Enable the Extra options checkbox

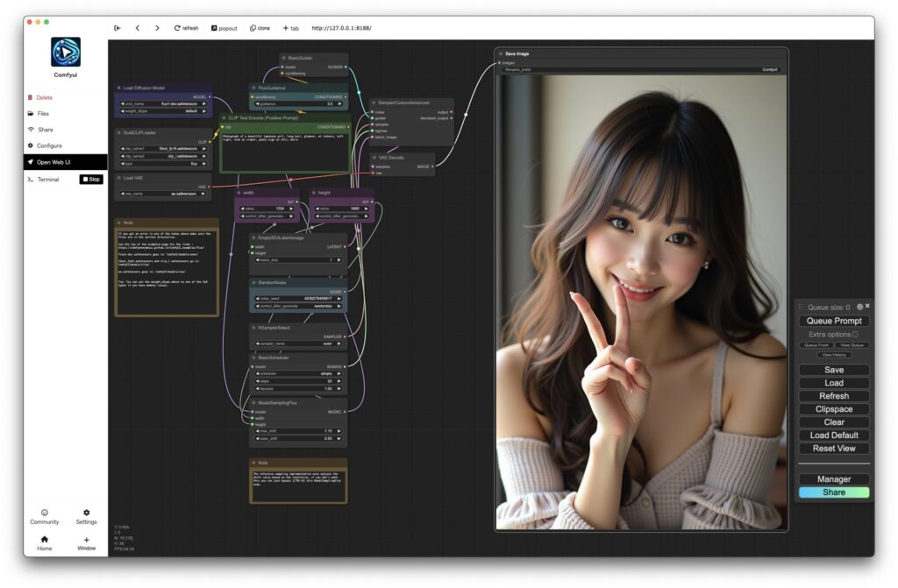(x=855, y=334)
